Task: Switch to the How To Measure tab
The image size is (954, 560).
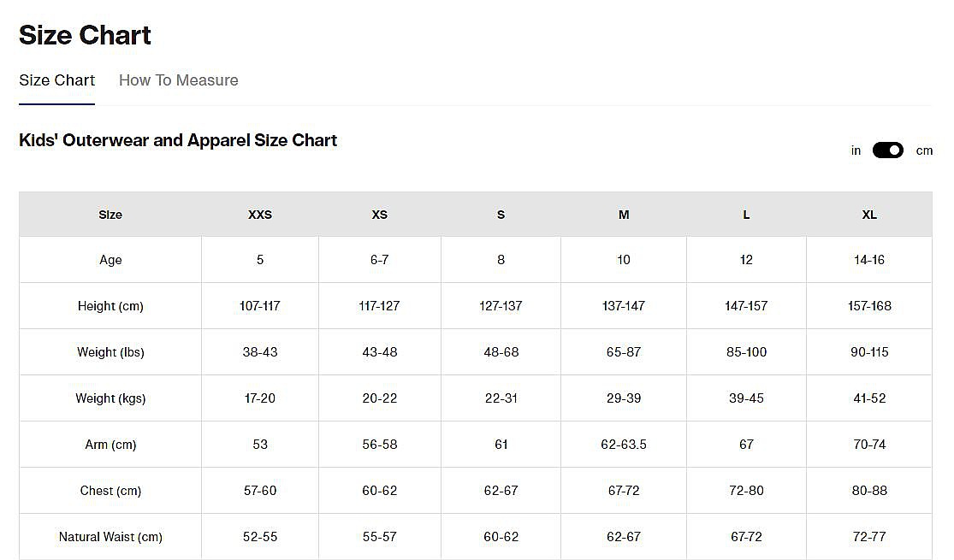Action: click(178, 80)
